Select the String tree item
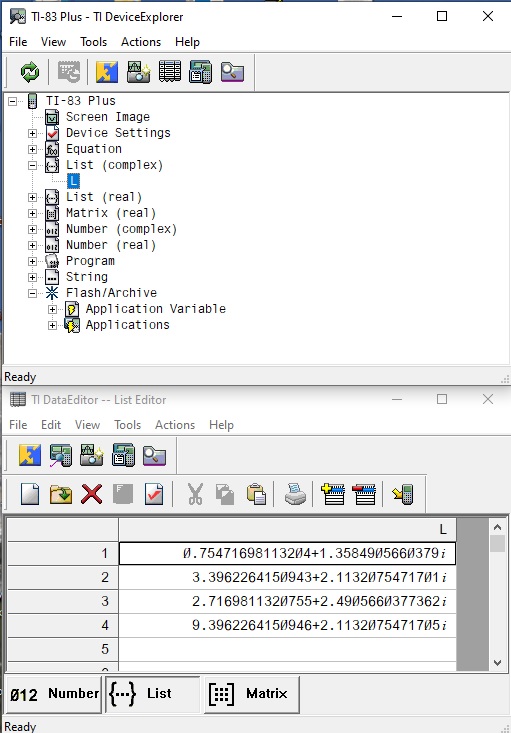Image resolution: width=511 pixels, height=733 pixels. tap(86, 277)
